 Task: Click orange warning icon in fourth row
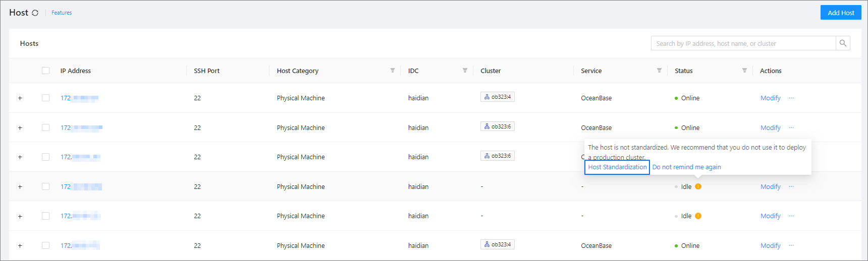click(698, 186)
